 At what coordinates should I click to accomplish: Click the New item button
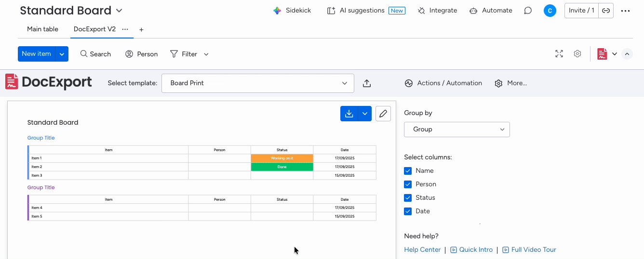pos(36,54)
